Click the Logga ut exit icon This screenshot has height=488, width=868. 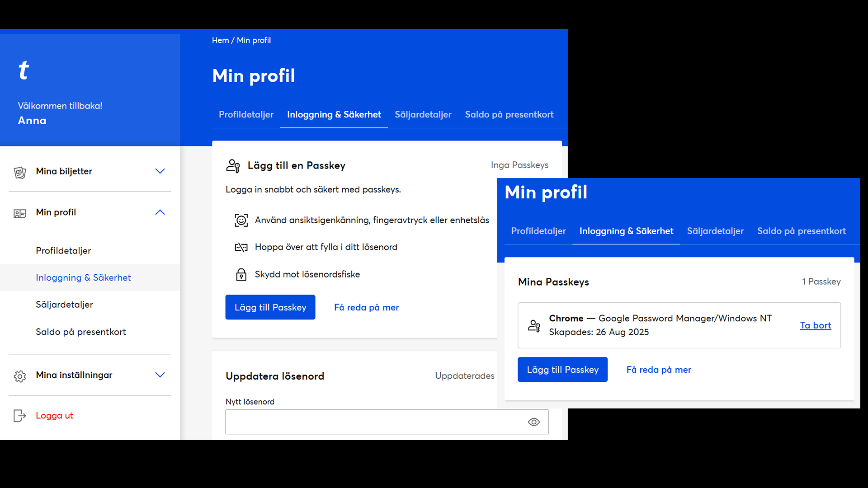coord(20,416)
